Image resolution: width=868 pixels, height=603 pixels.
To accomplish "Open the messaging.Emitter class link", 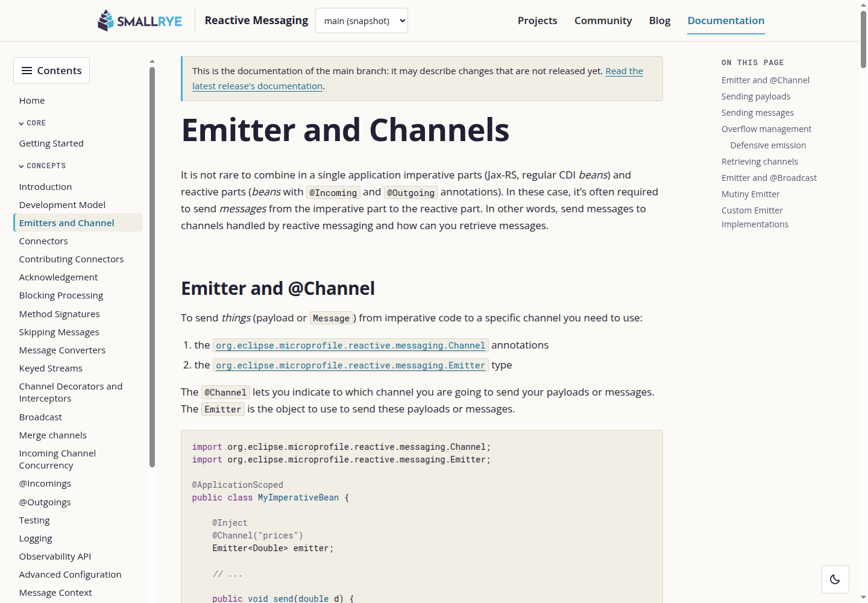I will point(351,365).
